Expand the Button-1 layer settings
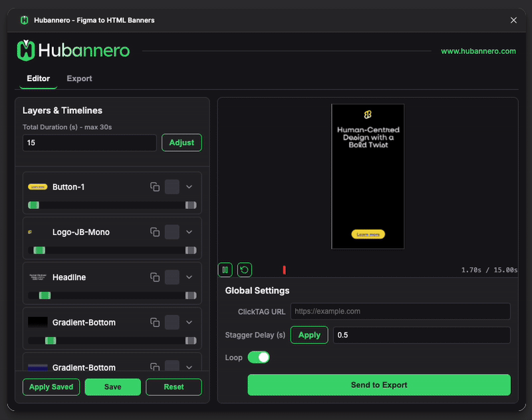 190,187
